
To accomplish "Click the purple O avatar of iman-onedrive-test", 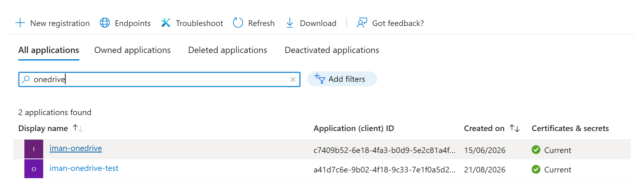I will point(34,169).
